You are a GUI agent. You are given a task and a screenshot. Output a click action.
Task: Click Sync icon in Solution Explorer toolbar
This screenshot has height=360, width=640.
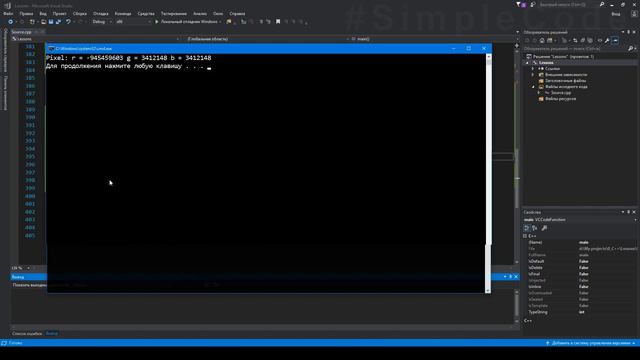(x=575, y=40)
